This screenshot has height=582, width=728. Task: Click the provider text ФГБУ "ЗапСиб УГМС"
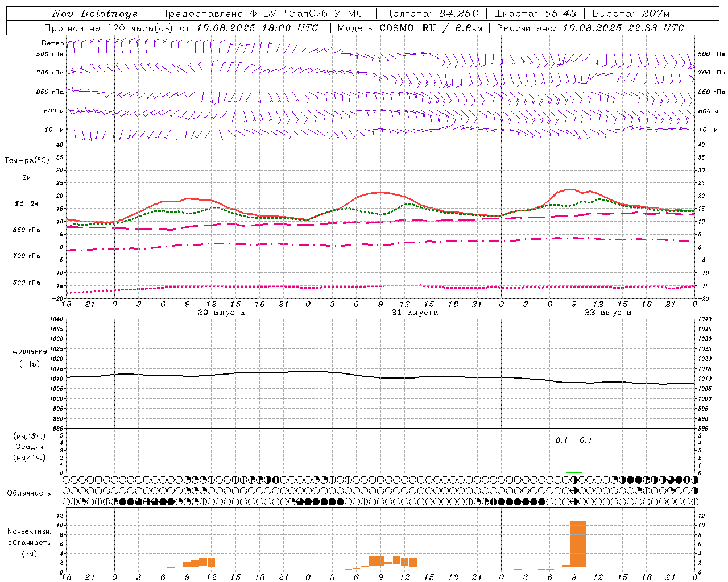point(309,14)
